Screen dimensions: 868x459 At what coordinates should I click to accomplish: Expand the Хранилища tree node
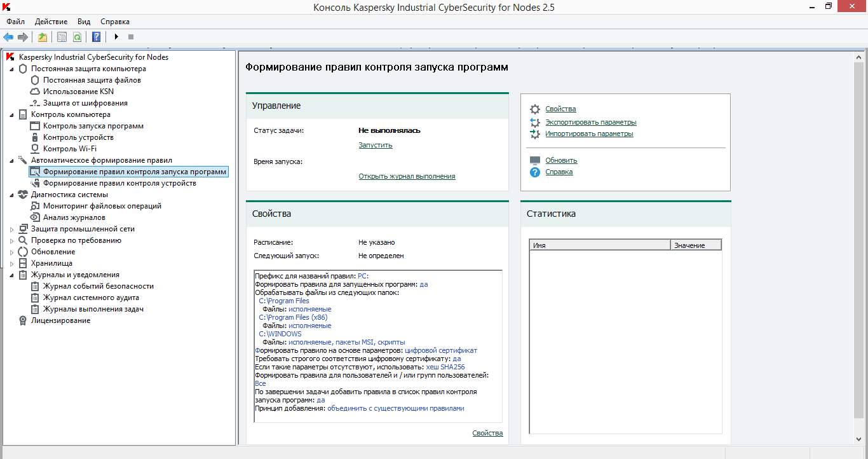point(11,264)
